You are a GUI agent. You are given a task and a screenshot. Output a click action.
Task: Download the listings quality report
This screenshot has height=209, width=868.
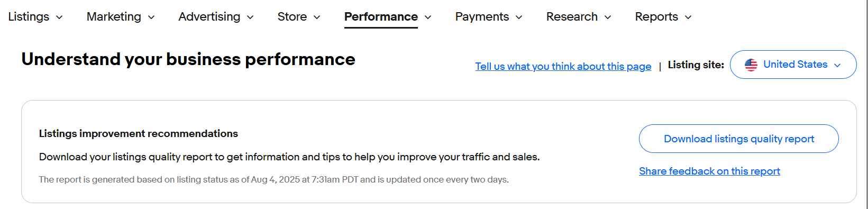pyautogui.click(x=738, y=139)
